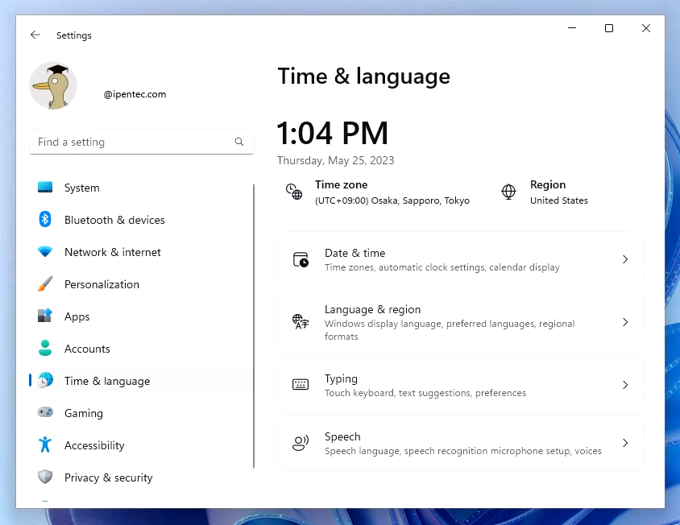Screen dimensions: 680x525
Task: Go to Personalization label in the sidebar
Action: pyautogui.click(x=102, y=284)
